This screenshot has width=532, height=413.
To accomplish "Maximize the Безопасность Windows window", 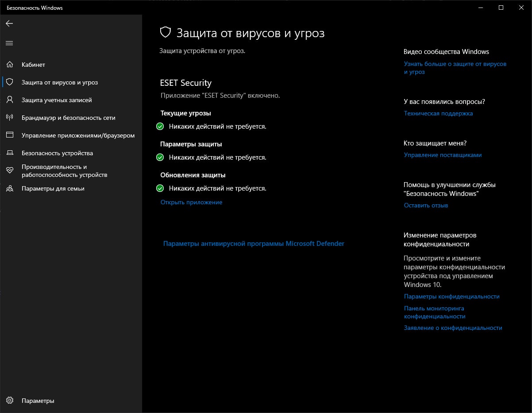I will [501, 8].
